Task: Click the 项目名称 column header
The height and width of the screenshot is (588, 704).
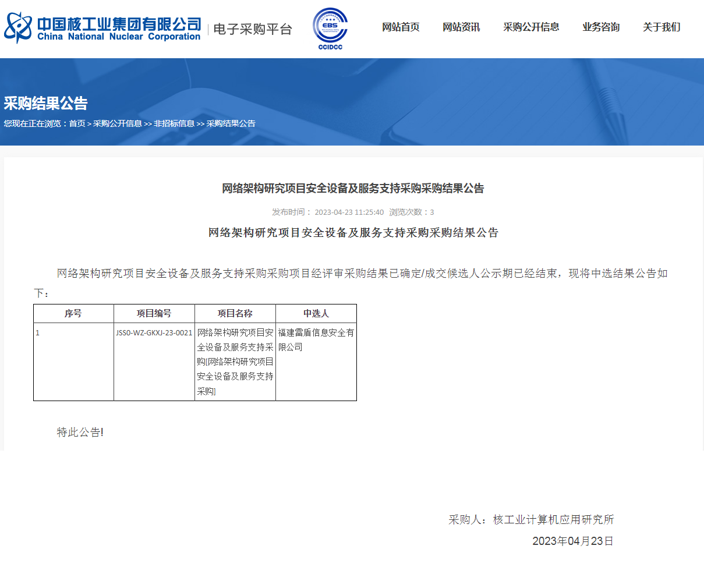Action: click(x=235, y=313)
